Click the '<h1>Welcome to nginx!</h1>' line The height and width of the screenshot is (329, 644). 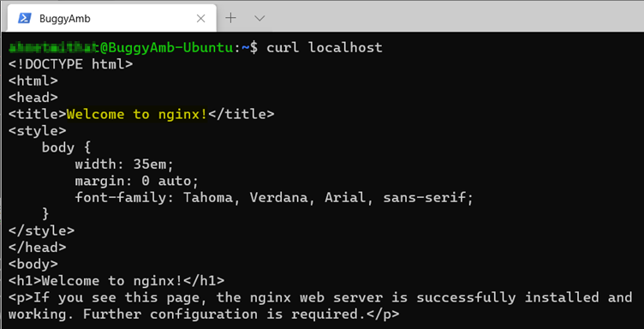[x=116, y=281]
